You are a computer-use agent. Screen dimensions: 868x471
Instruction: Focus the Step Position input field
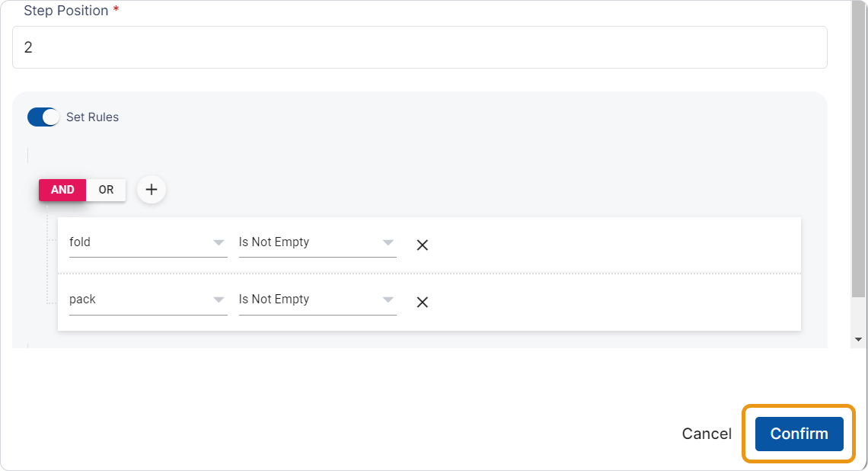tap(420, 47)
